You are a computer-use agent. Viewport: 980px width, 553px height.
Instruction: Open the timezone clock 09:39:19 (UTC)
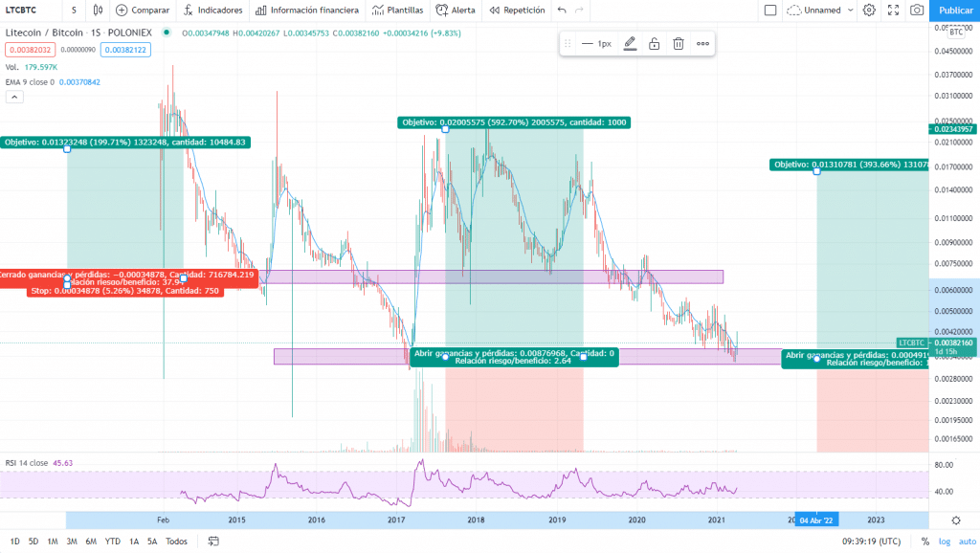pos(871,542)
